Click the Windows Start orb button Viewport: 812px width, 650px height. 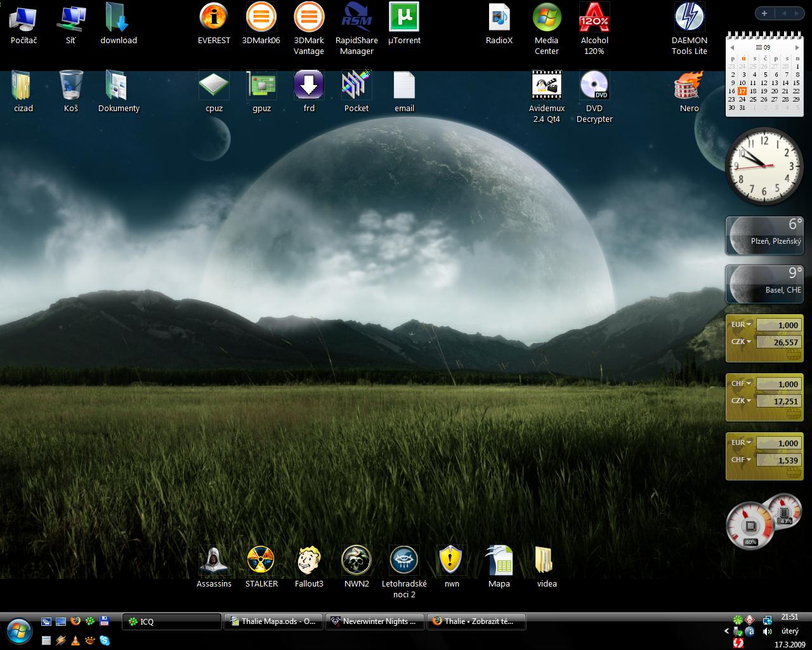pos(18,630)
